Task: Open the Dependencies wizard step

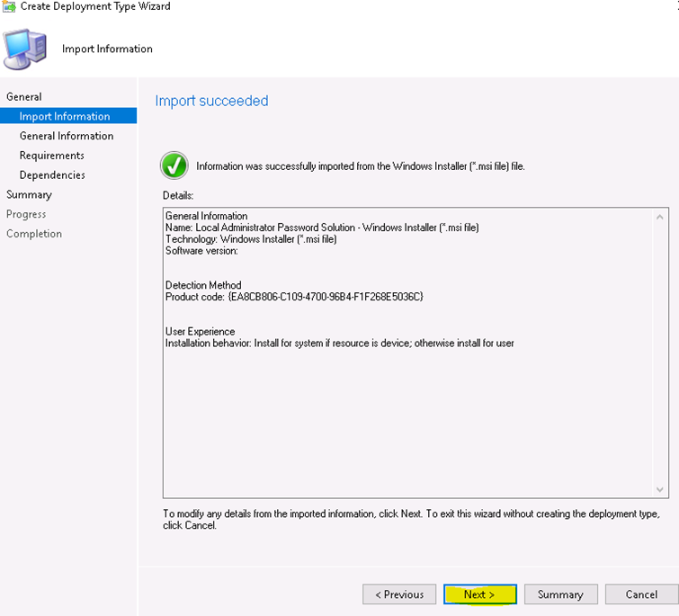Action: 52,174
